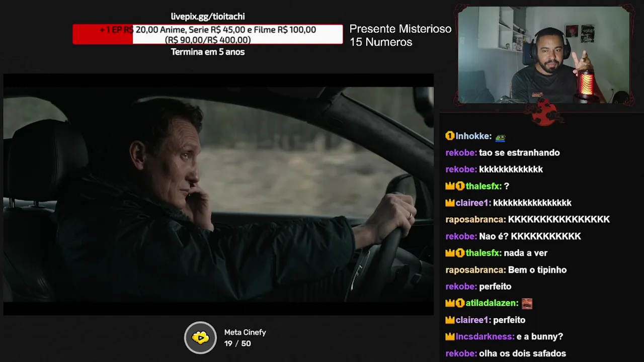Image resolution: width=644 pixels, height=362 pixels.
Task: Click the emote in atiladalazen's message
Action: (527, 303)
